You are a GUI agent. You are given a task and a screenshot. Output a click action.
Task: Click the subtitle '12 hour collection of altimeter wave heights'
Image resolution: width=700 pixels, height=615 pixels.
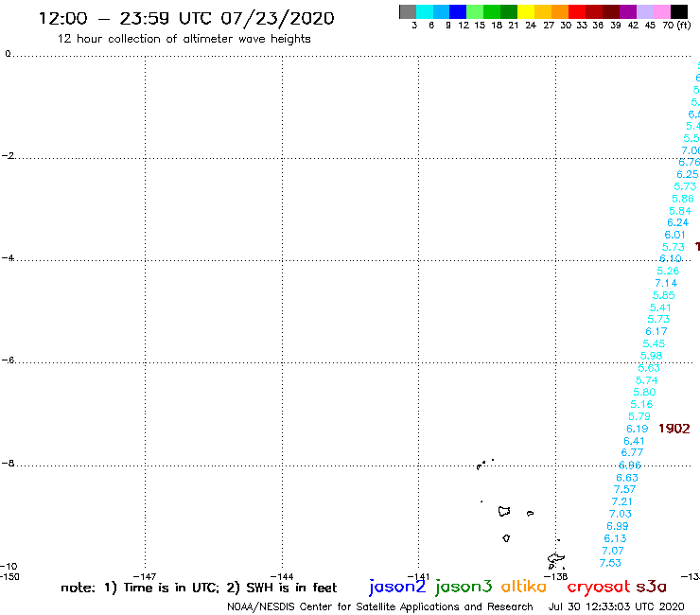click(x=184, y=39)
